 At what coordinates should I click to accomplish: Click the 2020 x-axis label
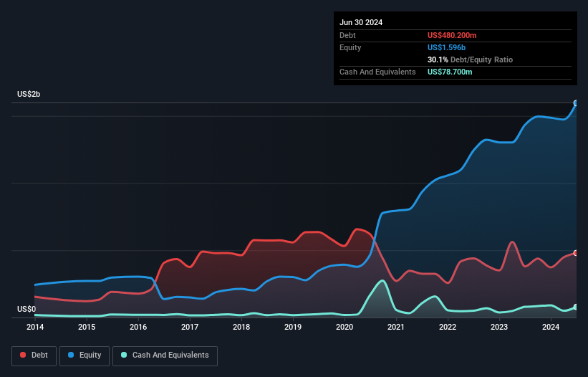[344, 327]
